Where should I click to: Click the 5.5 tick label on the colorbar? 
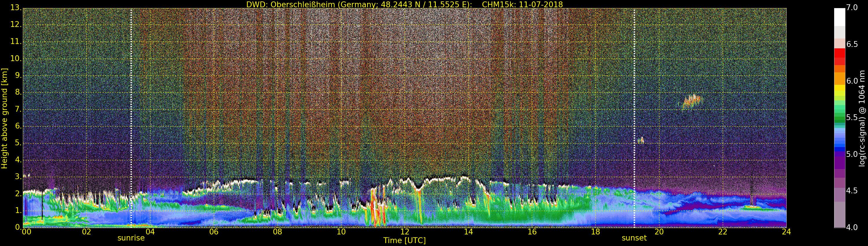click(852, 117)
